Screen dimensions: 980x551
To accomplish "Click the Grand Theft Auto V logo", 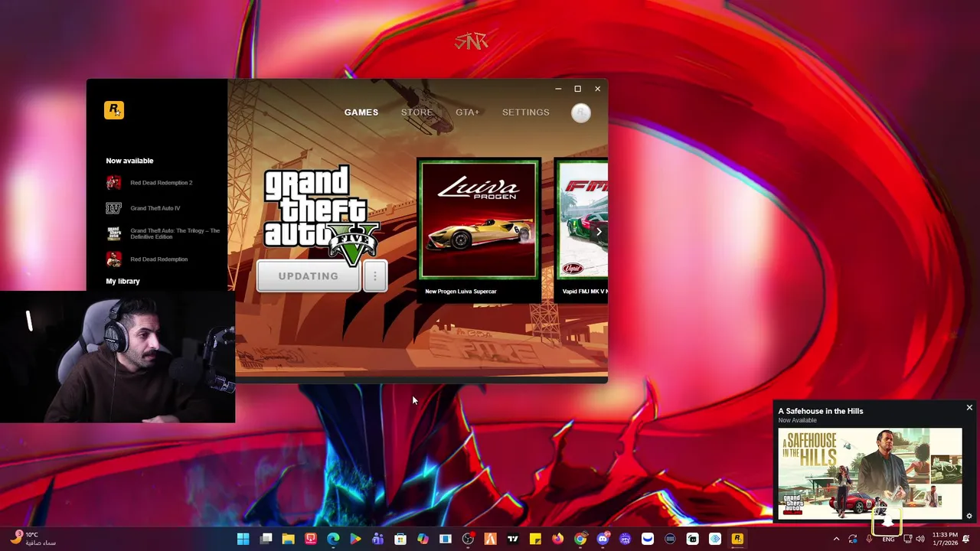I will [321, 214].
